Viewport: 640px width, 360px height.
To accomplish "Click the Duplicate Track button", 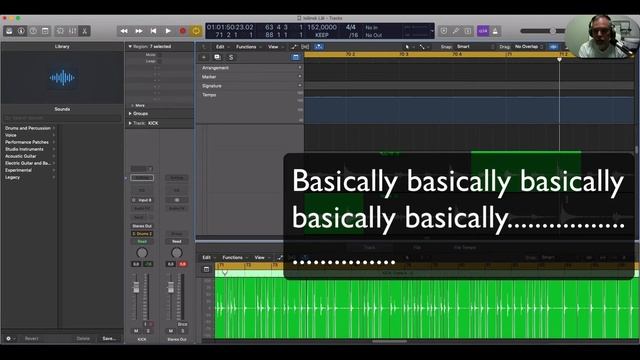I will (217, 58).
